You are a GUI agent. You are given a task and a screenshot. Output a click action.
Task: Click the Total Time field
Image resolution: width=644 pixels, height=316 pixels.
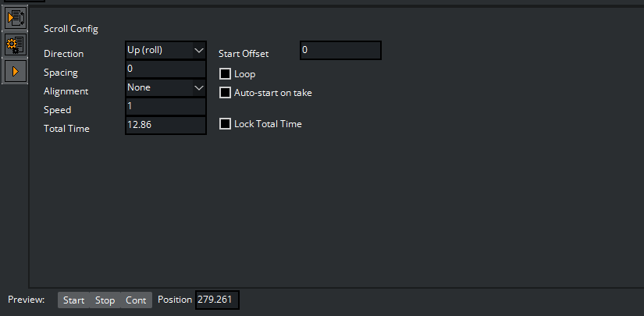[x=165, y=125]
